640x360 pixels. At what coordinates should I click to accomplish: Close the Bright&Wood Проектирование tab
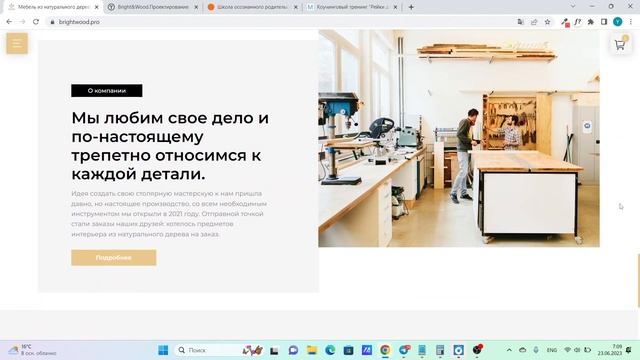click(x=196, y=7)
